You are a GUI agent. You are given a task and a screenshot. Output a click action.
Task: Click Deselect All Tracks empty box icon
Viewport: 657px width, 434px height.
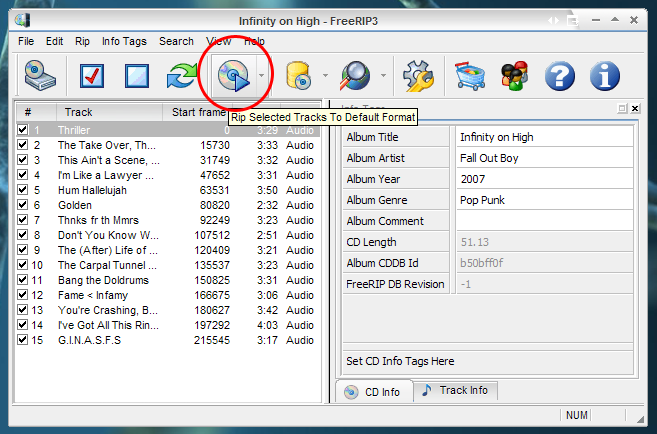coord(137,76)
